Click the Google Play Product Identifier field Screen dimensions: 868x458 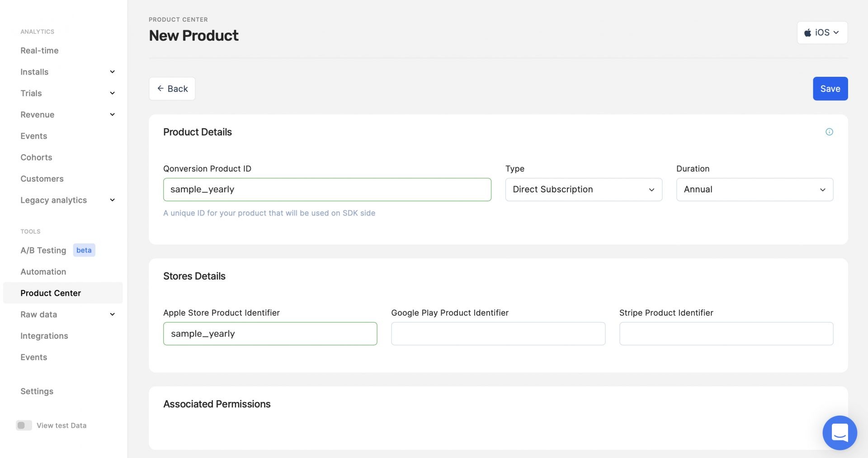pyautogui.click(x=498, y=333)
